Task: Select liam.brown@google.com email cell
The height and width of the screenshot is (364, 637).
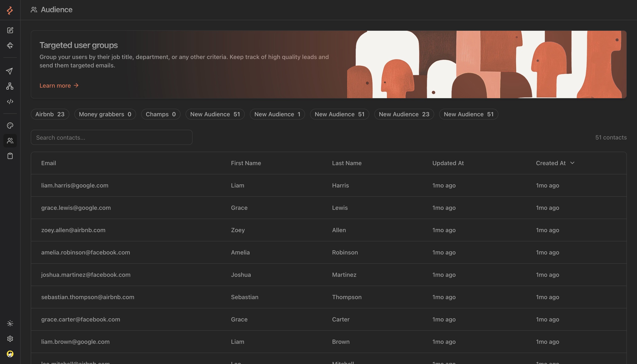Action: click(75, 341)
